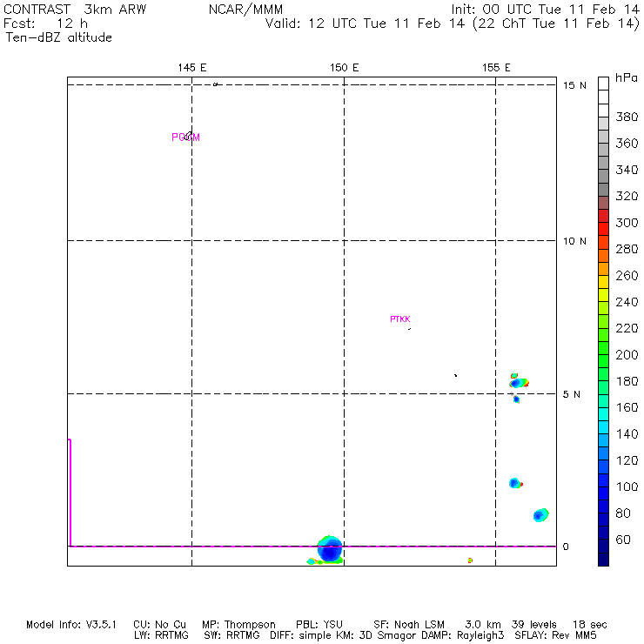Screen dimensions: 644x644
Task: Select the 'CONTRAST 3km ARW' title text
Action: click(75, 10)
